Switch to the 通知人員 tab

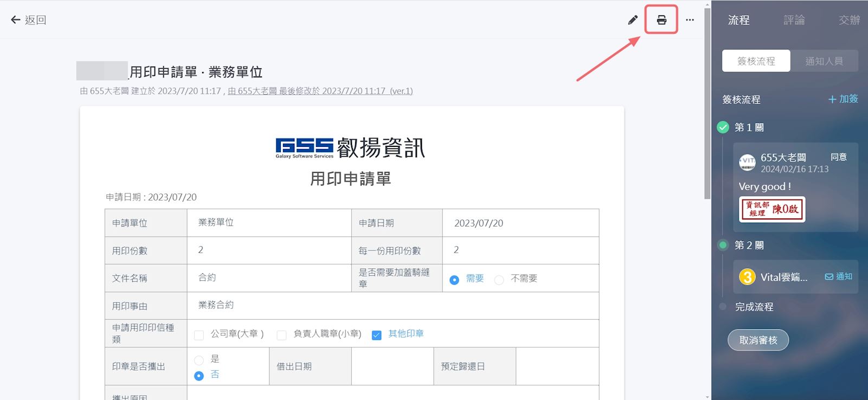pos(824,61)
